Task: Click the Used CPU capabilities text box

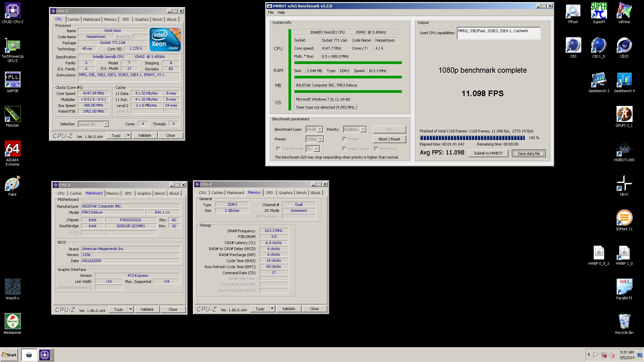Action: [498, 33]
